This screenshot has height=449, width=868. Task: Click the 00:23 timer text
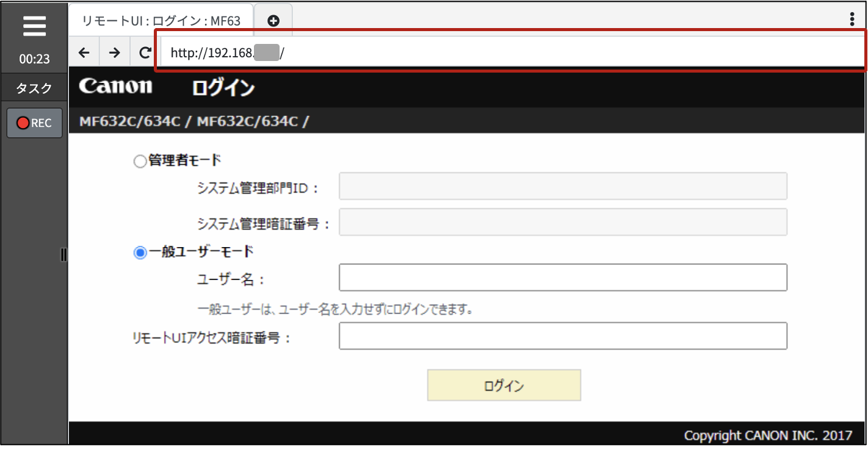pos(34,59)
